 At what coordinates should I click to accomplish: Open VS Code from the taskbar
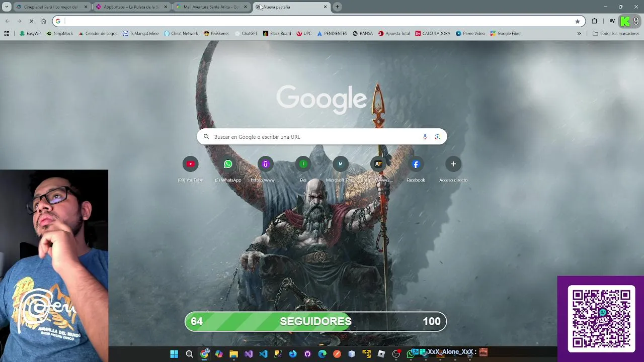tap(263, 354)
